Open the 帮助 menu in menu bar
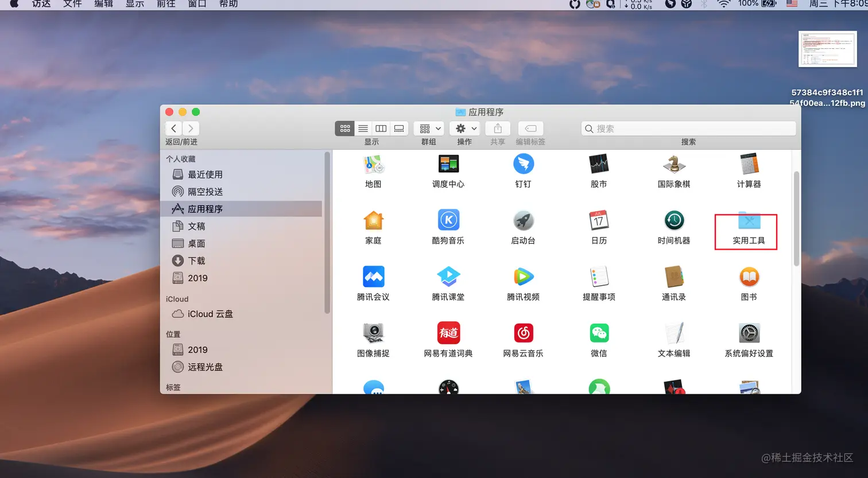This screenshot has width=868, height=478. click(228, 4)
